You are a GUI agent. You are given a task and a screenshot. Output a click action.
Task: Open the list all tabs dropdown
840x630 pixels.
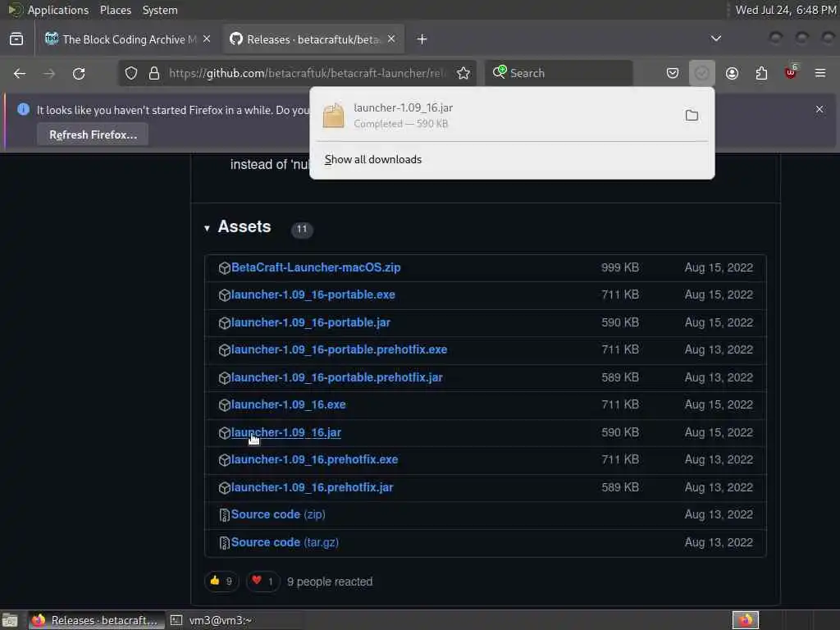pyautogui.click(x=715, y=39)
